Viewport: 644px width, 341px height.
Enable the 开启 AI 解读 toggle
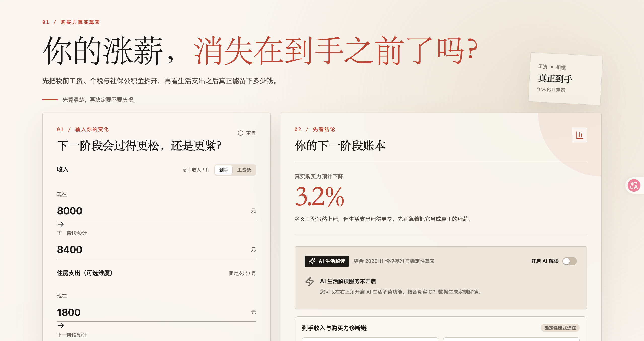[x=570, y=261]
